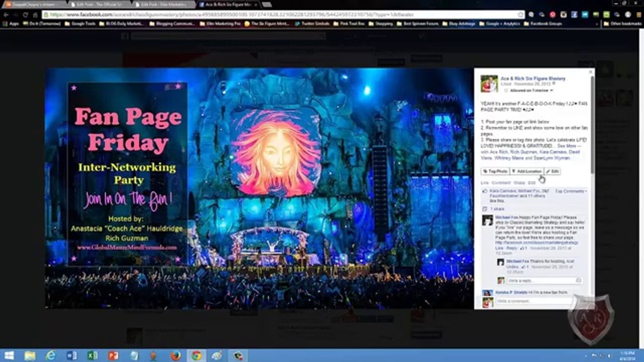Click the Tag Photo button
Screen dimensions: 644x362
click(495, 171)
